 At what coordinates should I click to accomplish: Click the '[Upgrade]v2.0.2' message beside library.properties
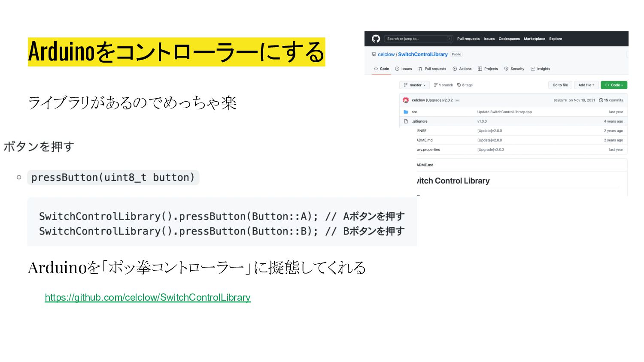tap(491, 150)
